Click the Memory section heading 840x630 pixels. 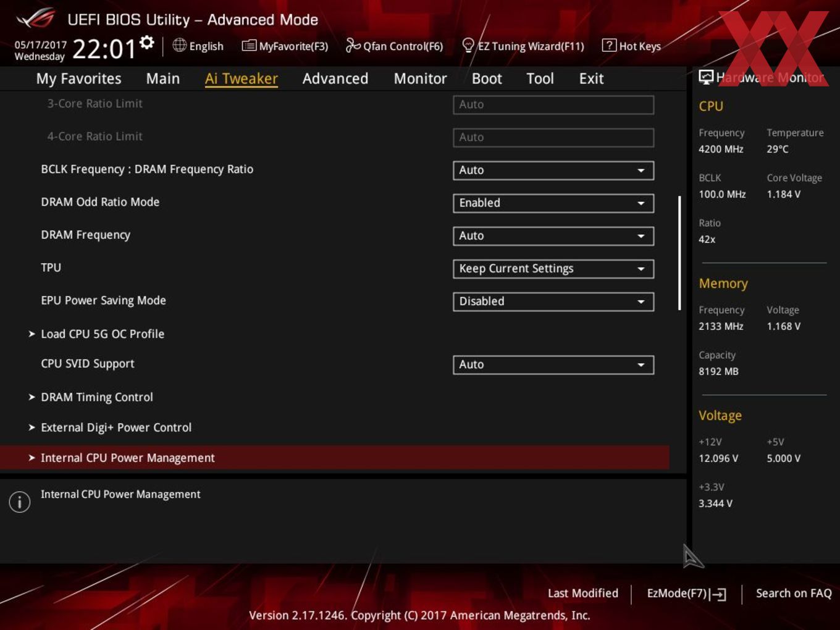click(x=723, y=283)
